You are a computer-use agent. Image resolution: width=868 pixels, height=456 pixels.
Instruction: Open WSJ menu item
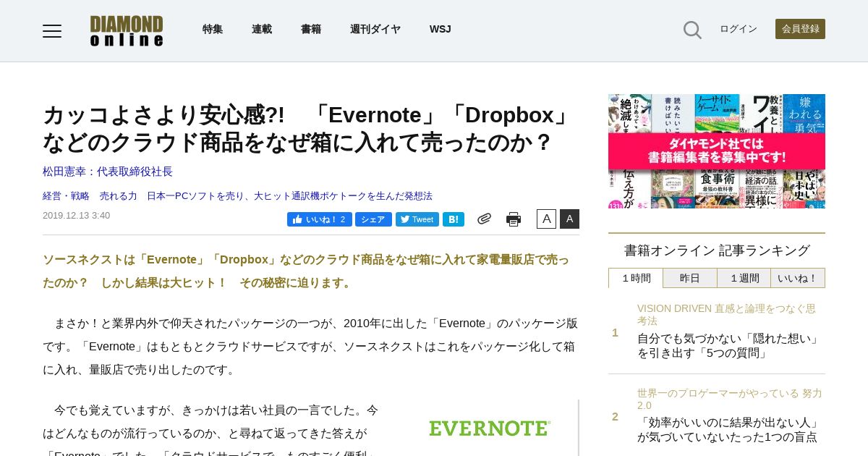click(x=440, y=29)
